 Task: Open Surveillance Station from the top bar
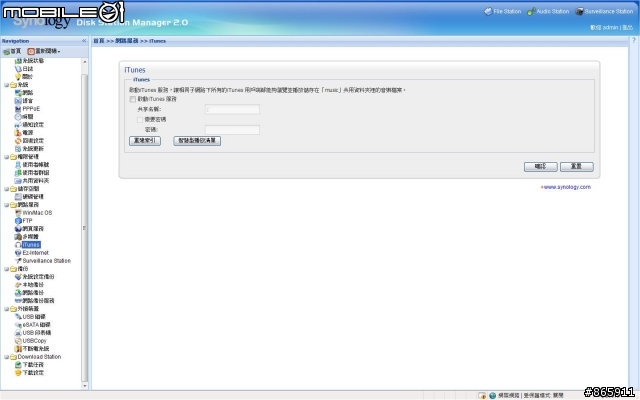[604, 11]
